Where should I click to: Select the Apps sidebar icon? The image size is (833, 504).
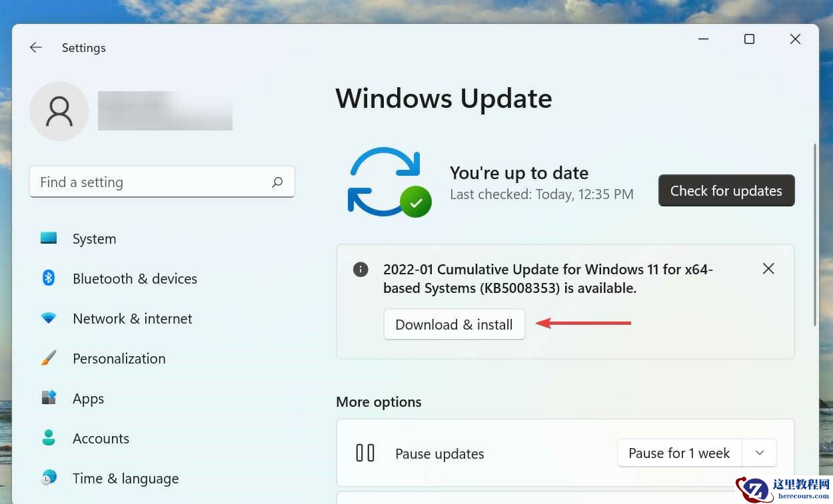pos(49,397)
